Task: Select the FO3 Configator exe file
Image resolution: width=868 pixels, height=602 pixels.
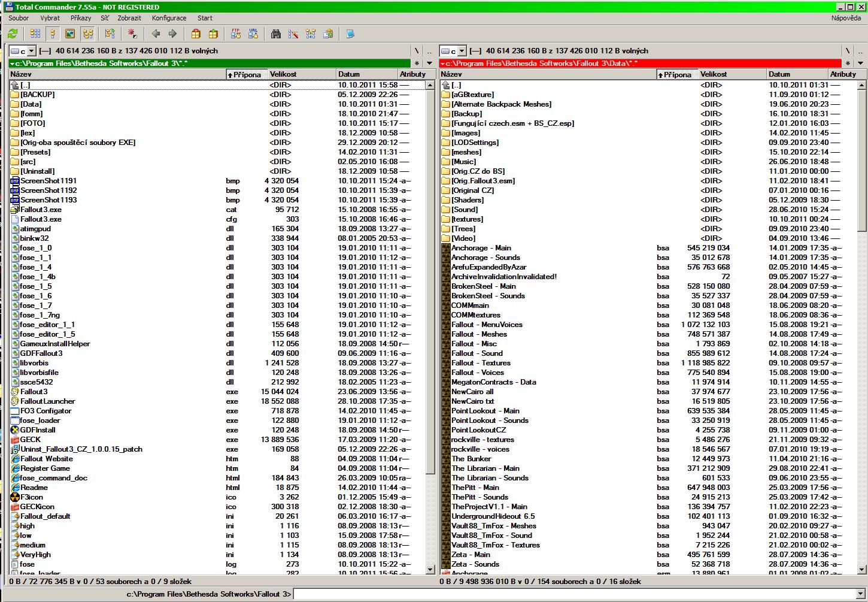Action: [45, 411]
